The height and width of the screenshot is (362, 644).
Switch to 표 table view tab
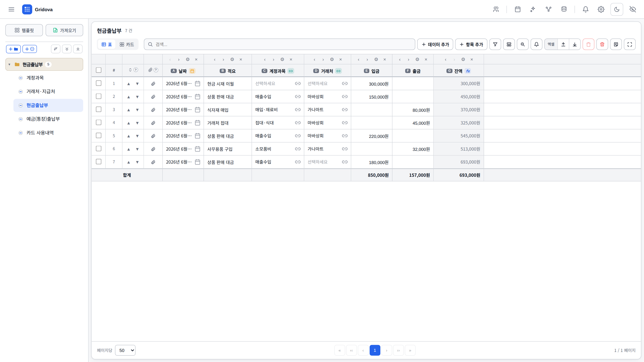(x=107, y=44)
